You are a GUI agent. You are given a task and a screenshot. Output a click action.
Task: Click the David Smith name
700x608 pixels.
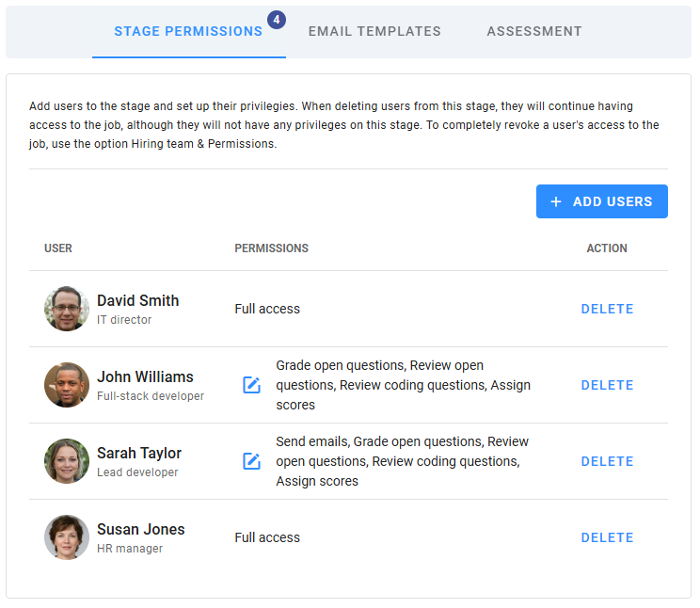click(137, 301)
